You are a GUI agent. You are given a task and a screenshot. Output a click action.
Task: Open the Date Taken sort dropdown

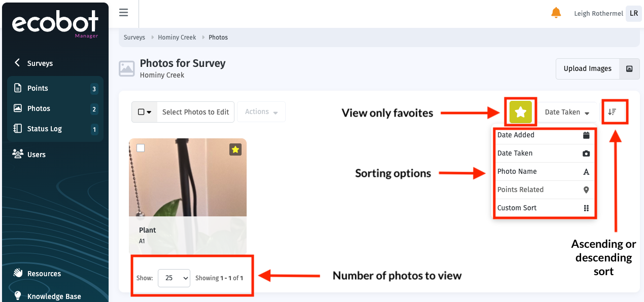(x=567, y=112)
